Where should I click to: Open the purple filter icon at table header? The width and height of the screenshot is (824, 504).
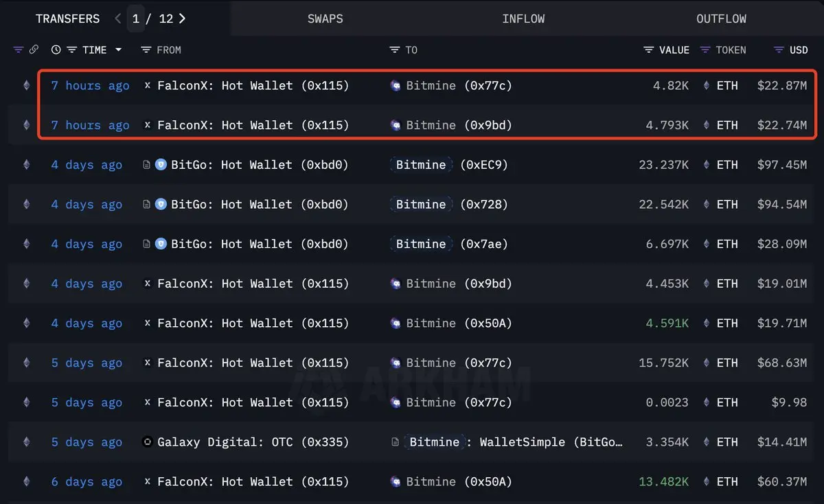tap(19, 49)
